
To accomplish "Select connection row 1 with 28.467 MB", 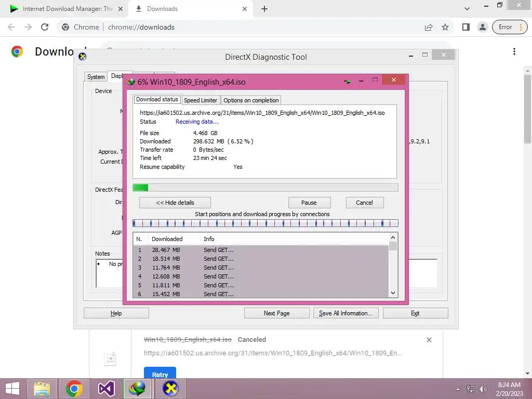I will (x=261, y=250).
